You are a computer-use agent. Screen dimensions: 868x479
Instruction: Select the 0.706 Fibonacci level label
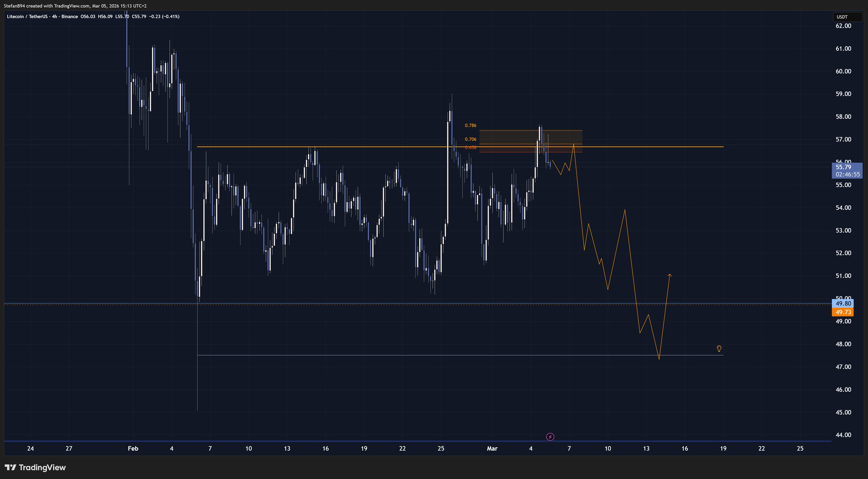[470, 139]
